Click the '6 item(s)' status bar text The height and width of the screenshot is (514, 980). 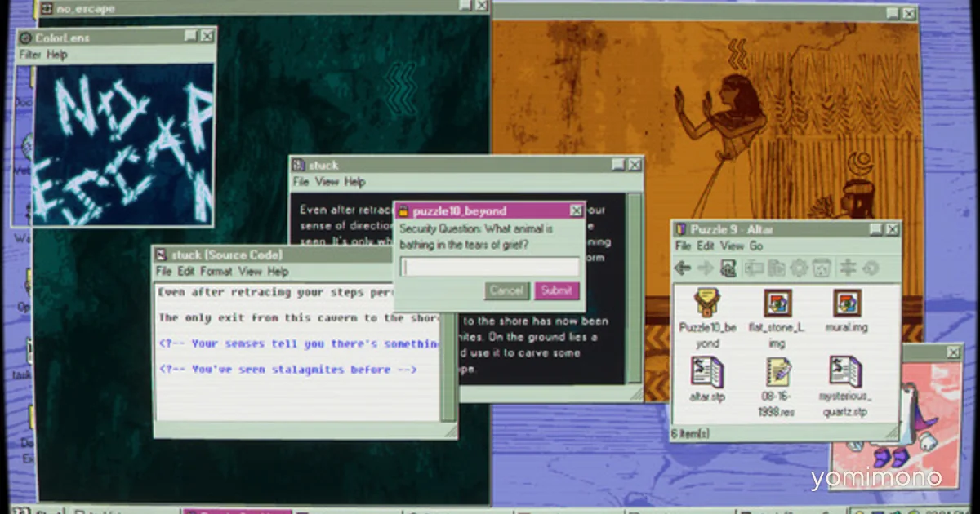[691, 432]
